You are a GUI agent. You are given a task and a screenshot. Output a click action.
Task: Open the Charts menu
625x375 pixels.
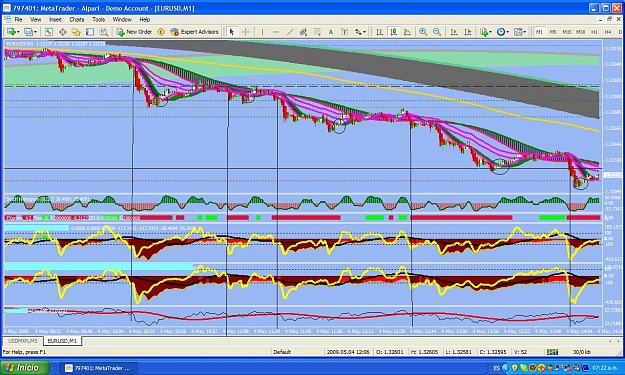click(77, 20)
